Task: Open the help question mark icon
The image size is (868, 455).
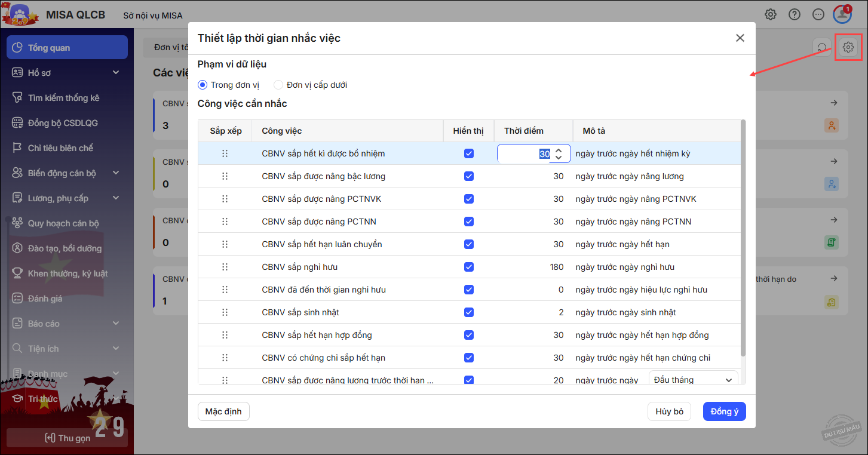Action: (x=795, y=15)
